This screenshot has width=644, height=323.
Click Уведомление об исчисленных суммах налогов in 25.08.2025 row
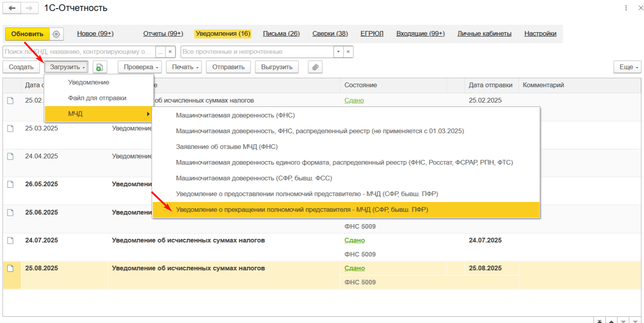pos(188,268)
